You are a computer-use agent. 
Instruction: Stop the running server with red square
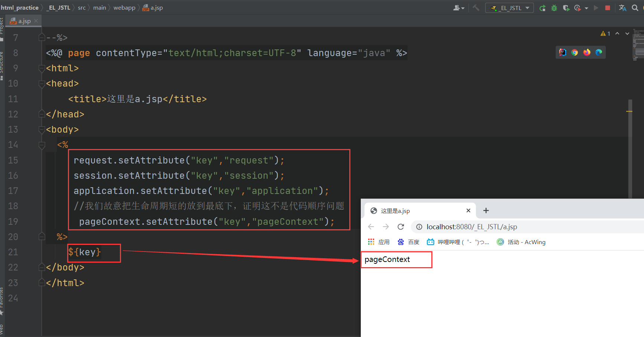(x=608, y=8)
